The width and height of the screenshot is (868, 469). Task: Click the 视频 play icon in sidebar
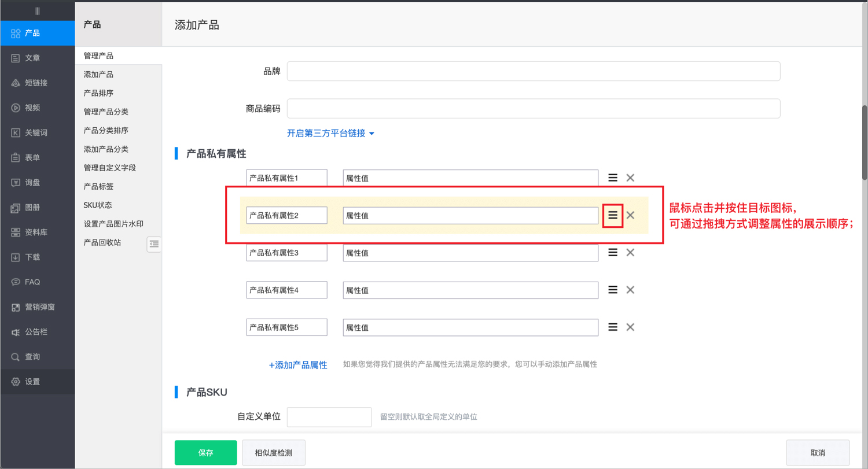[x=16, y=108]
